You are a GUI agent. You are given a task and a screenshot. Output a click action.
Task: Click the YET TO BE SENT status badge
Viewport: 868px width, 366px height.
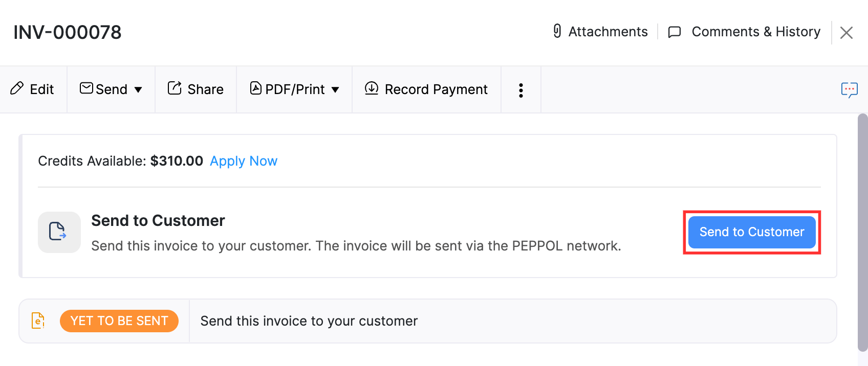click(x=119, y=321)
